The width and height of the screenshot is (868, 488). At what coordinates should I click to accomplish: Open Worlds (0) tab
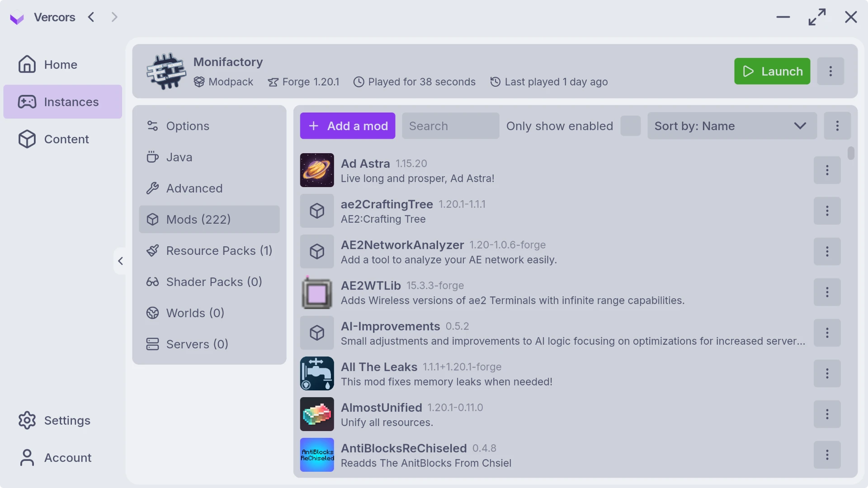click(x=209, y=313)
